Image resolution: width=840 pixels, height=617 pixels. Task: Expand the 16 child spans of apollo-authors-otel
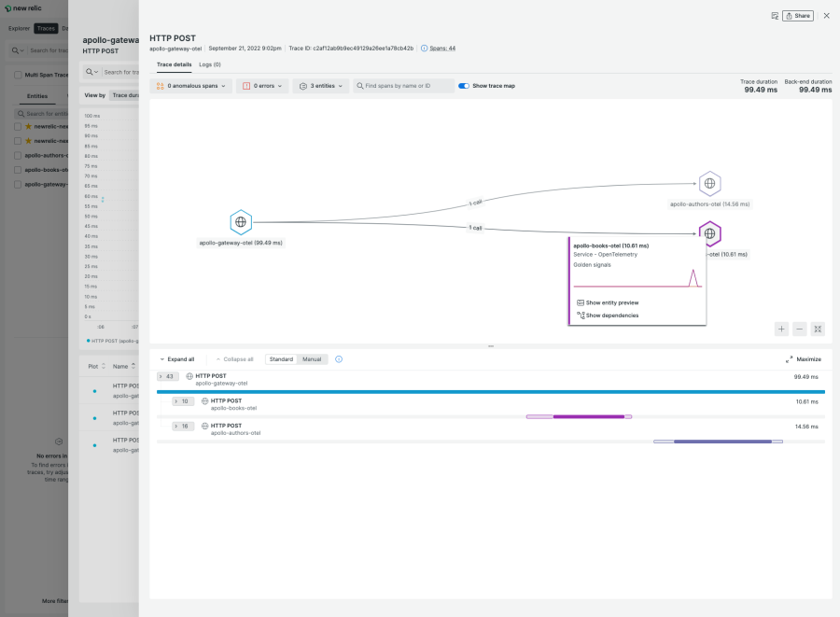pos(182,427)
